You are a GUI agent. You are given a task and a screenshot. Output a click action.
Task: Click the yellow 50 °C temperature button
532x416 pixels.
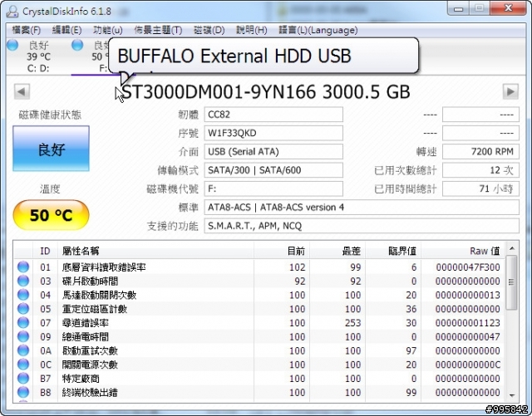pyautogui.click(x=52, y=215)
